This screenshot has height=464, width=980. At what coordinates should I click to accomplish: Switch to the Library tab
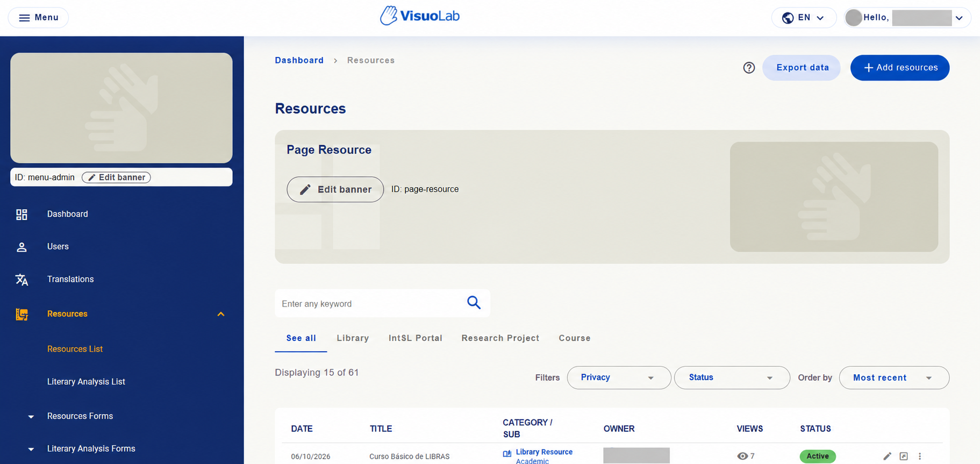(x=353, y=338)
